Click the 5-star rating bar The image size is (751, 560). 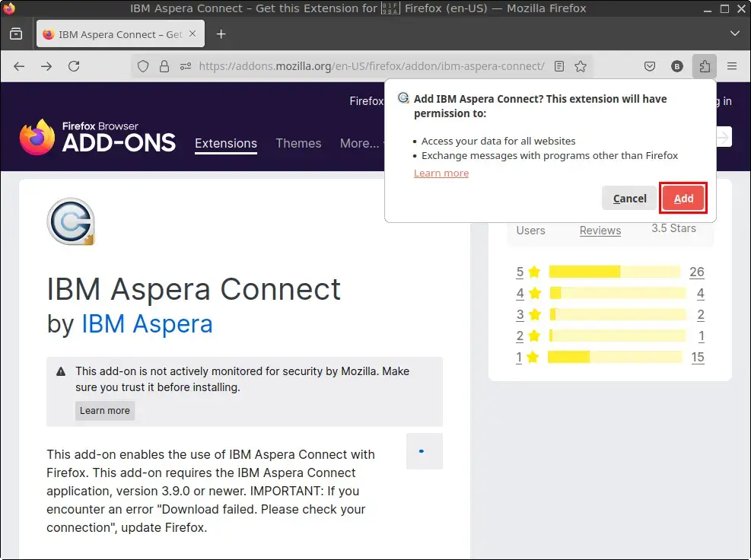(x=615, y=272)
